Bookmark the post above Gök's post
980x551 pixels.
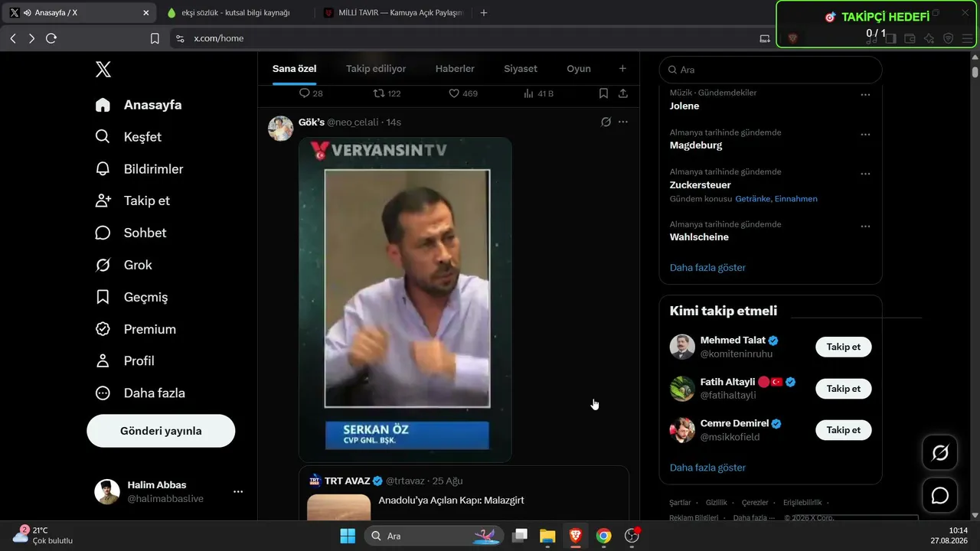[x=603, y=93]
